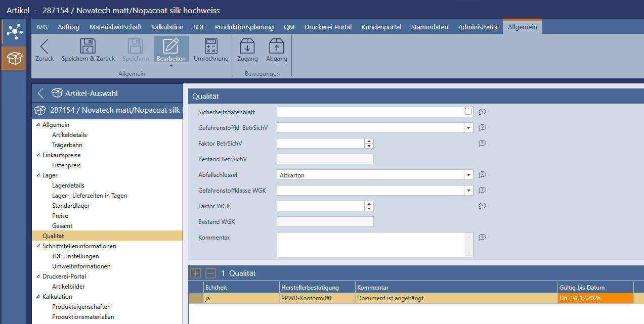Open Gefahrenstoffkl. BetrSichV dropdown
Image resolution: width=644 pixels, height=324 pixels.
[x=469, y=127]
